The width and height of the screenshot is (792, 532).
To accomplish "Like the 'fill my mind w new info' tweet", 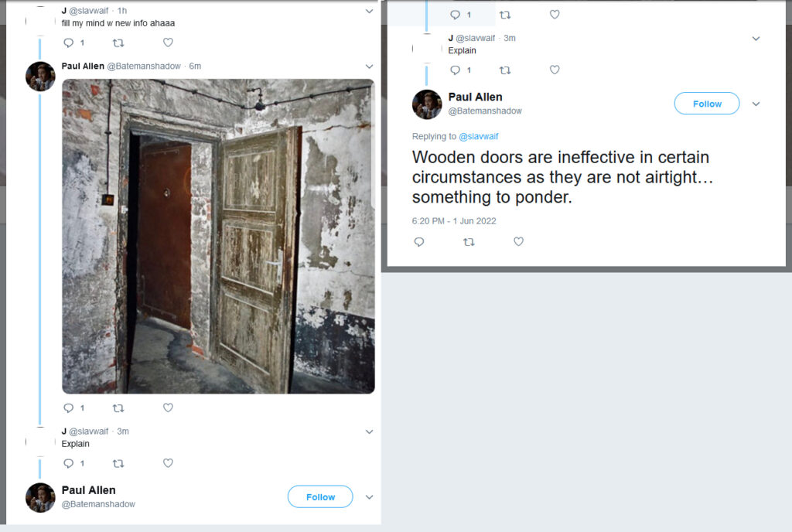I will coord(168,43).
